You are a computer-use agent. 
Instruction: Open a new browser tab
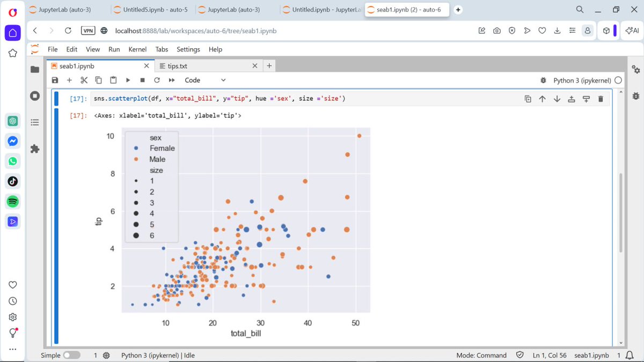458,10
